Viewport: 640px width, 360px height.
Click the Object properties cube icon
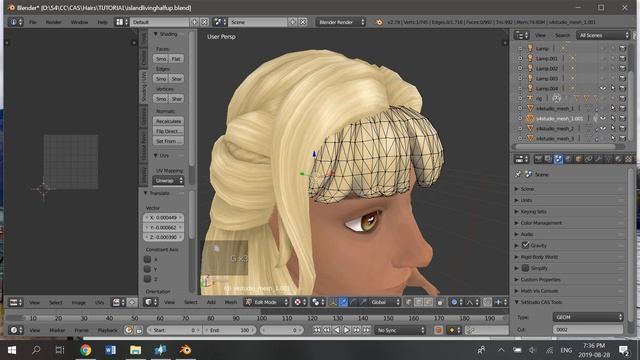(578, 159)
